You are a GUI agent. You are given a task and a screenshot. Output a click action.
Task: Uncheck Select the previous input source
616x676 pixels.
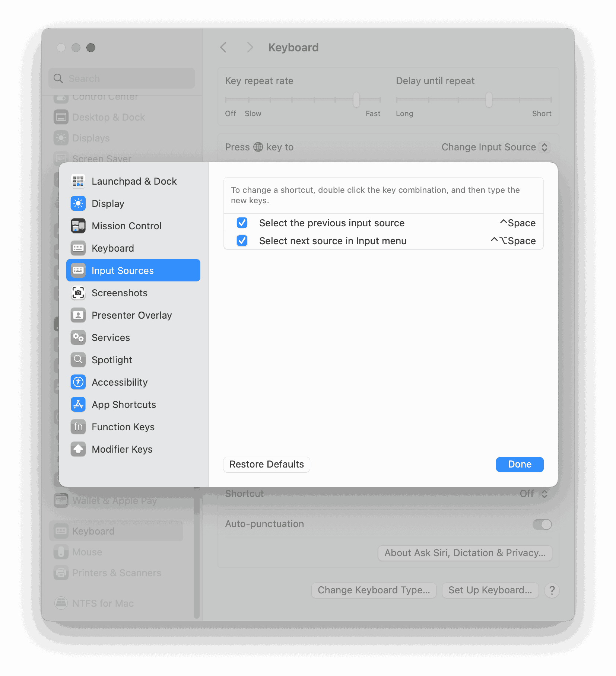[242, 223]
